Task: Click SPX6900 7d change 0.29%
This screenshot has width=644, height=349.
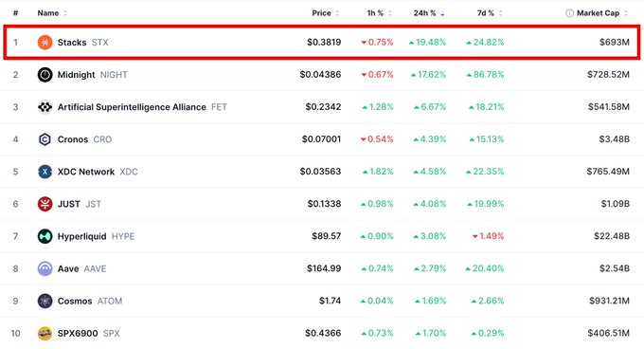Action: coord(488,333)
